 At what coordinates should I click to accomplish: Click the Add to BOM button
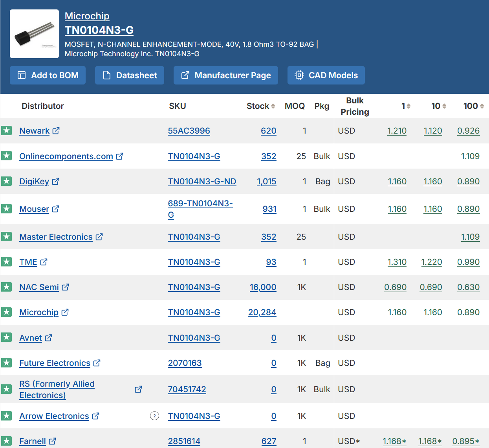[48, 75]
